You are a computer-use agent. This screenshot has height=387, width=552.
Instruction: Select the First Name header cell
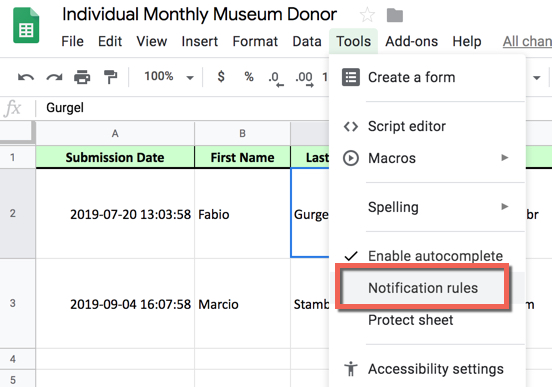coord(242,157)
